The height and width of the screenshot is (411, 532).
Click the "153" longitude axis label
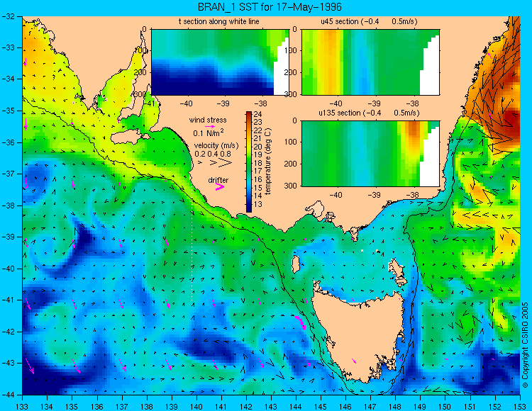point(520,407)
